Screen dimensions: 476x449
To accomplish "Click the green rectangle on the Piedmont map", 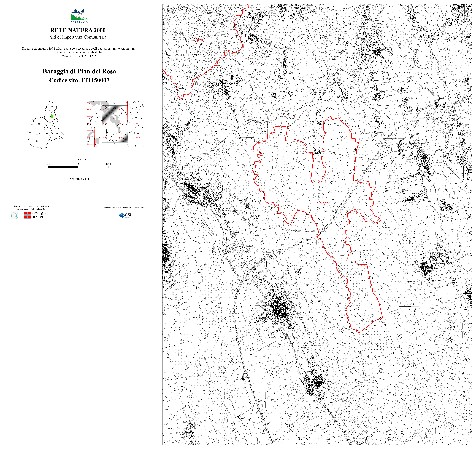I will pos(52,116).
